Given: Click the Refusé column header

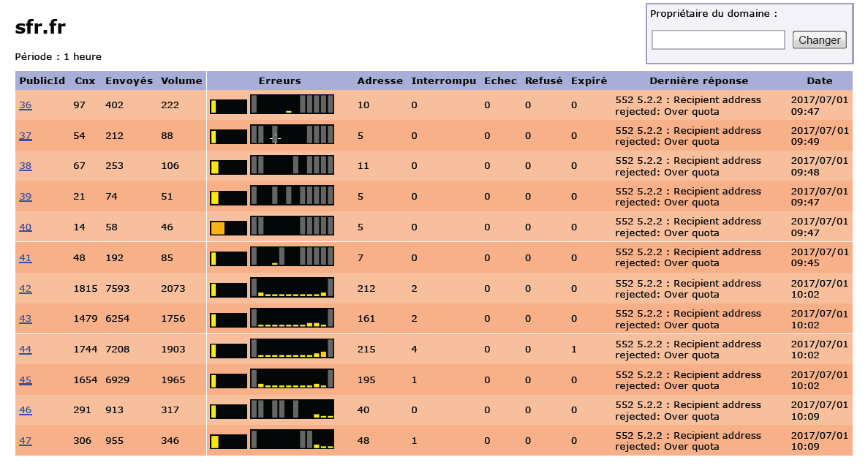Looking at the screenshot, I should pyautogui.click(x=543, y=81).
